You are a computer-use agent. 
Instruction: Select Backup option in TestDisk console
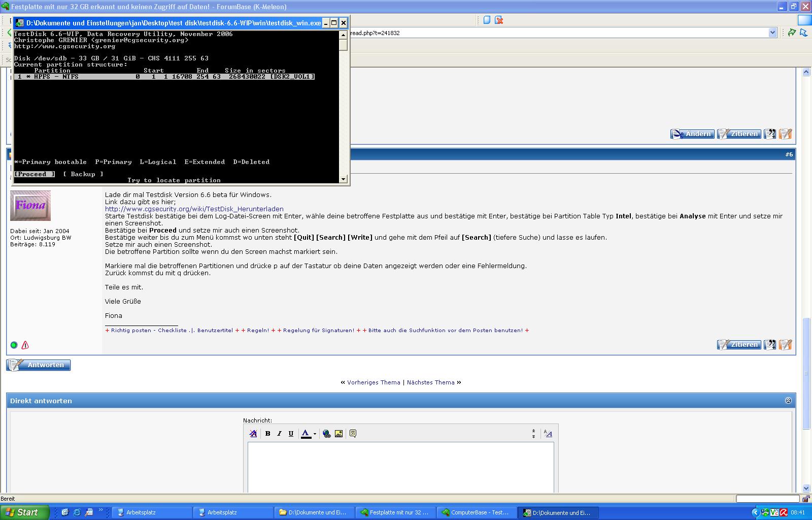[83, 174]
